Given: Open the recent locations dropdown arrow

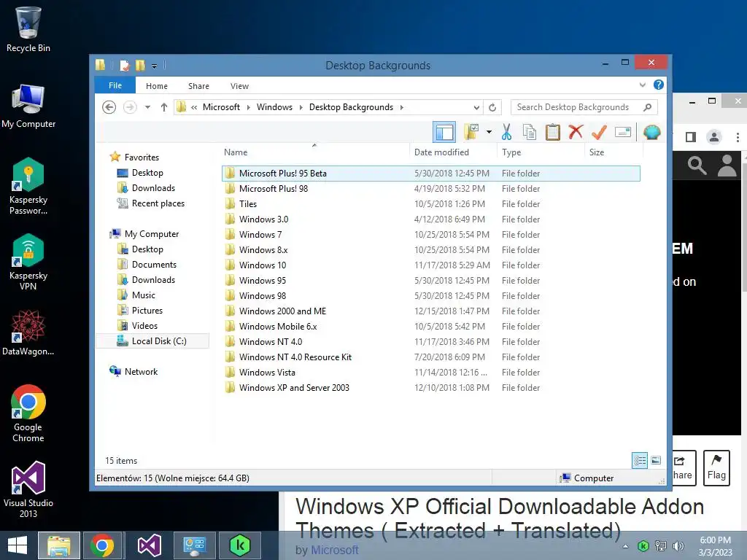Looking at the screenshot, I should [x=147, y=107].
